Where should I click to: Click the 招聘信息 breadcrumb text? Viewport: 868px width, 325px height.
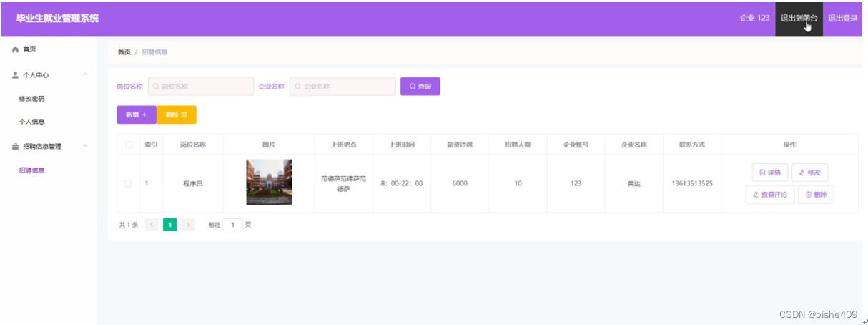coord(154,52)
